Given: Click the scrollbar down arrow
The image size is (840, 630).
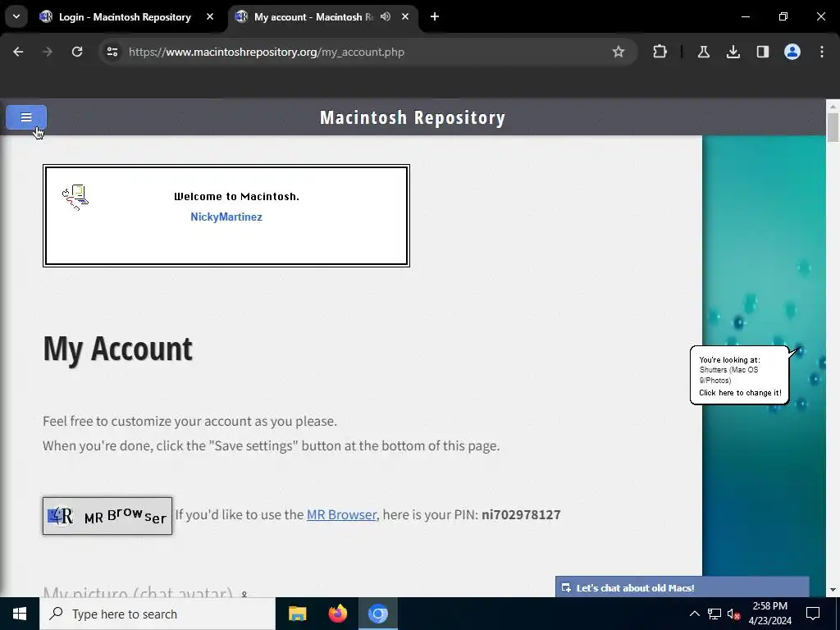Looking at the screenshot, I should 833,589.
